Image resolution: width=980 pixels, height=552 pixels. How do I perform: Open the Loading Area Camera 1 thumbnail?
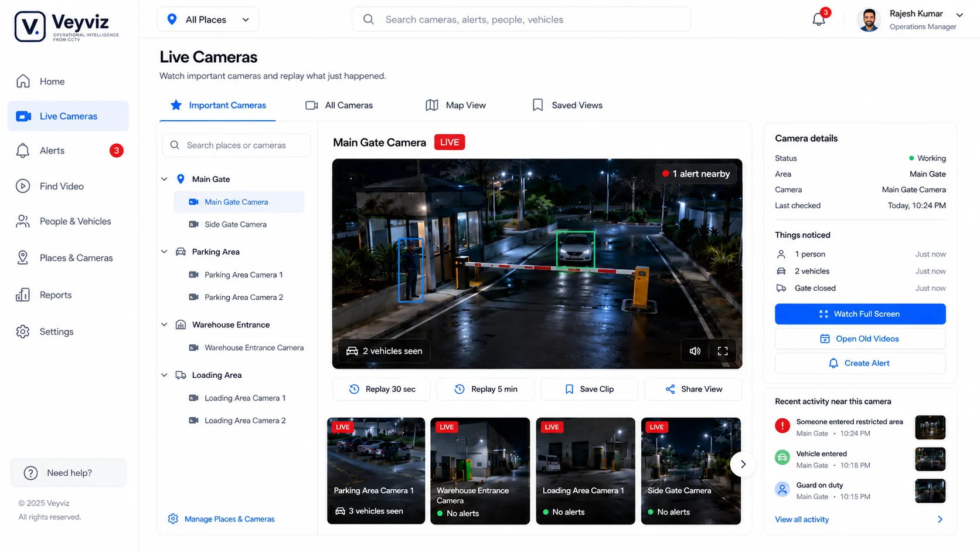[x=586, y=470]
